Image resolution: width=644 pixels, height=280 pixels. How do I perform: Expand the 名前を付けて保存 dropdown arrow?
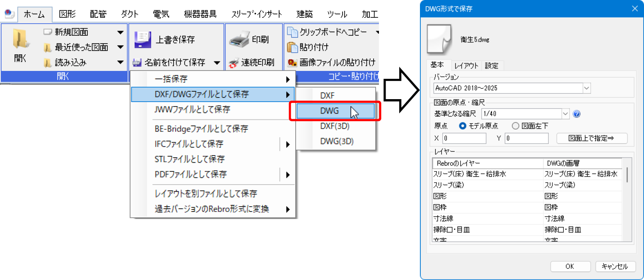click(217, 63)
